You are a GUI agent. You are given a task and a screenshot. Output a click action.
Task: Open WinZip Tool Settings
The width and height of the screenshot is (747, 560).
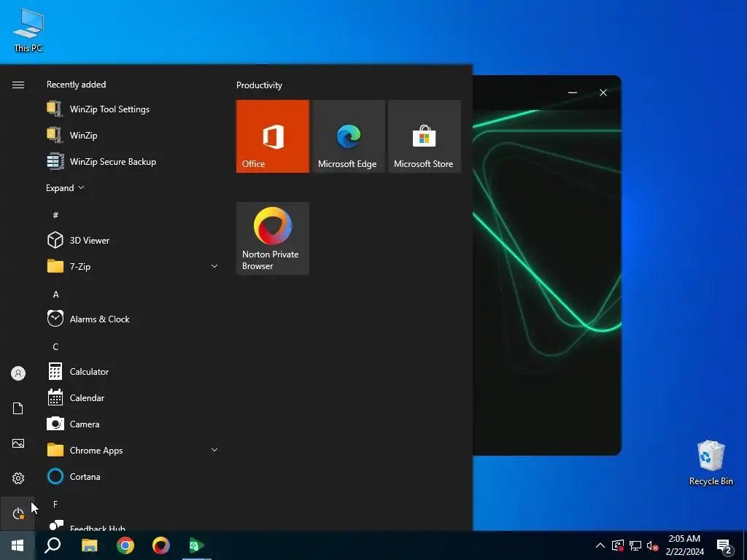(x=133, y=109)
